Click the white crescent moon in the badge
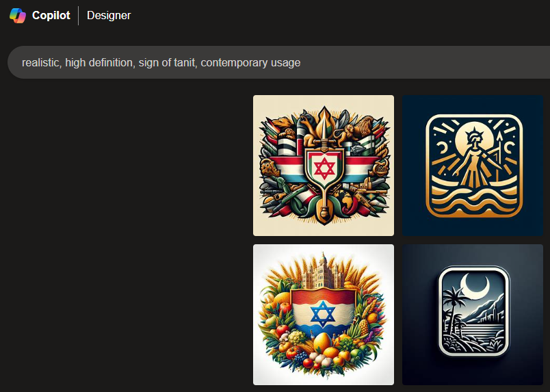Screen dimensions: 550x392 475,286
